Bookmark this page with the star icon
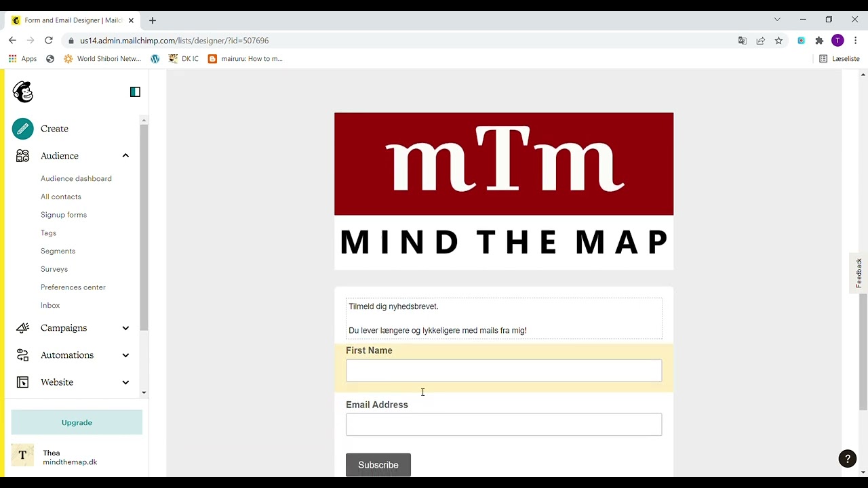The image size is (868, 488). (778, 41)
